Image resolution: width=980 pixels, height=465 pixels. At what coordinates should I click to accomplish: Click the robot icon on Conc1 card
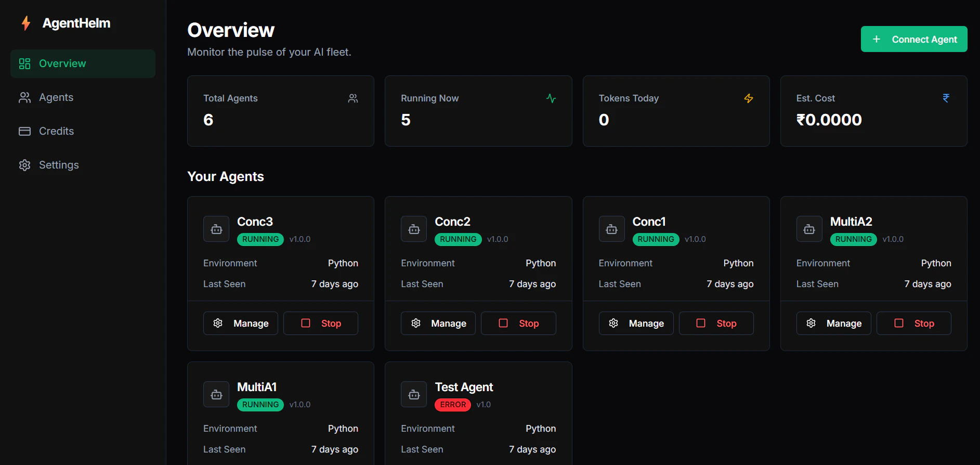612,229
